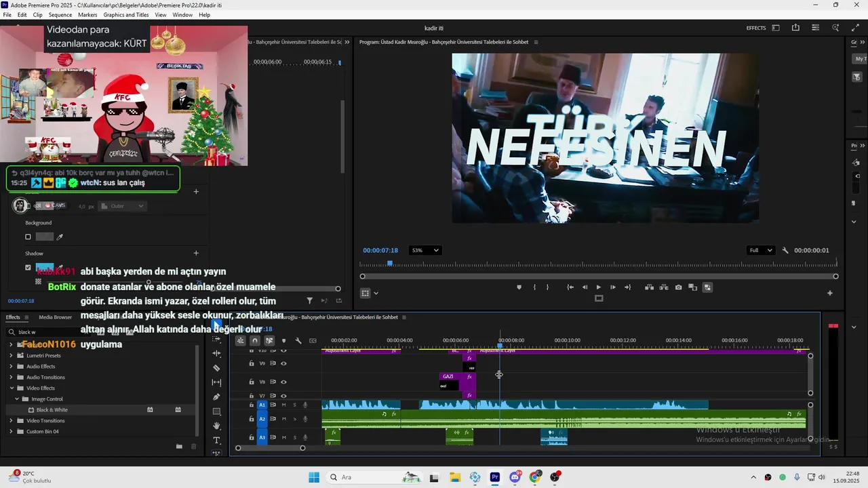Click the Program Monitor Add Marker icon
Screen dimensions: 868x488
519,287
